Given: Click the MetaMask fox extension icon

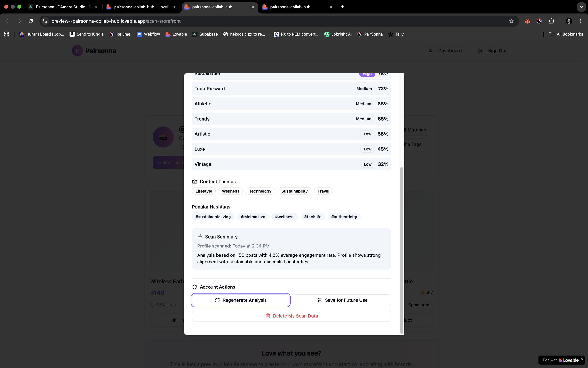Looking at the screenshot, I should [x=527, y=21].
